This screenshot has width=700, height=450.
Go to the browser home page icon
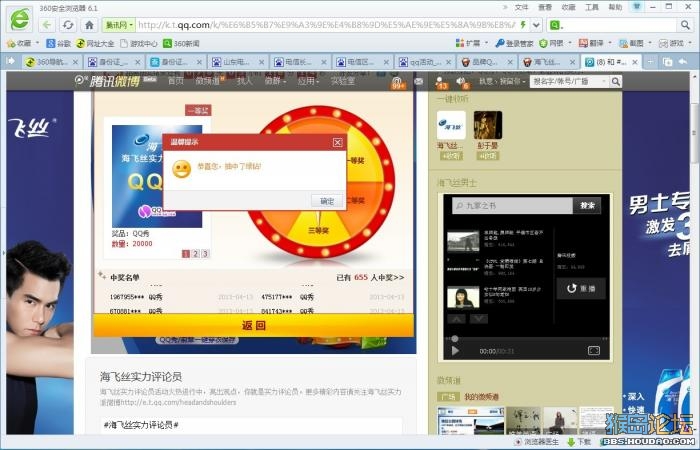coord(89,25)
